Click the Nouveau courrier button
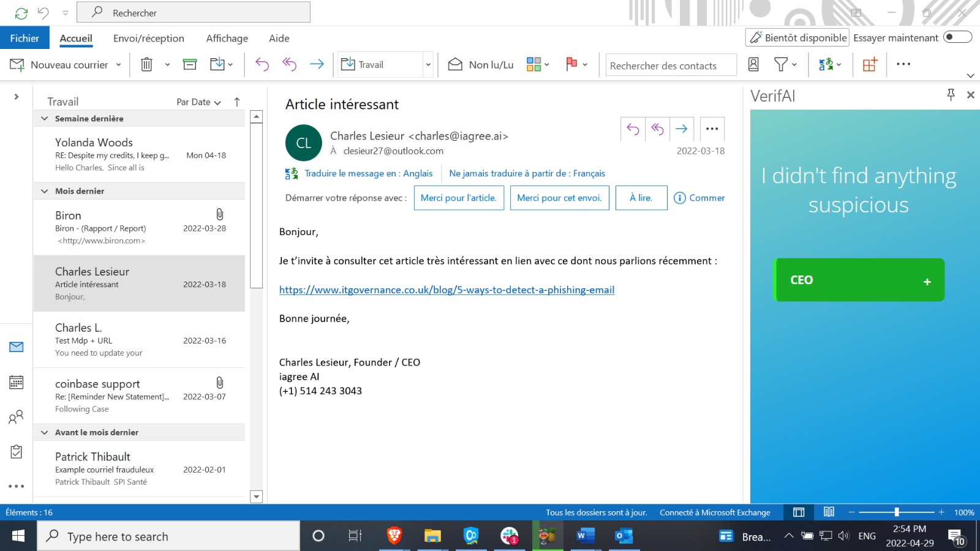The width and height of the screenshot is (980, 551). 59,65
